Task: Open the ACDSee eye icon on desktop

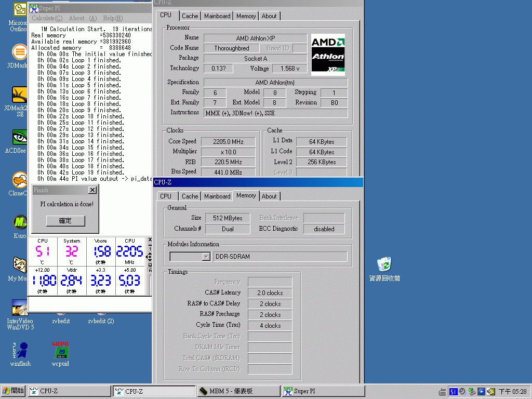Action: click(19, 138)
